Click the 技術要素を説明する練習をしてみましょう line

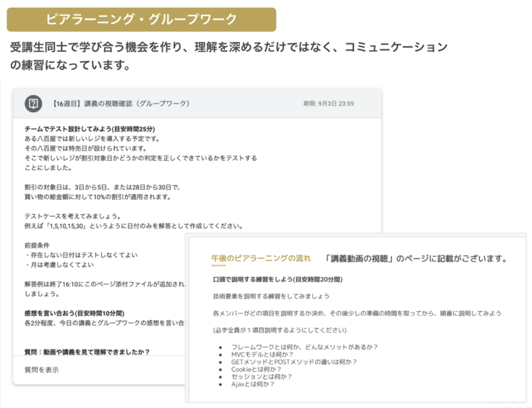tap(271, 296)
